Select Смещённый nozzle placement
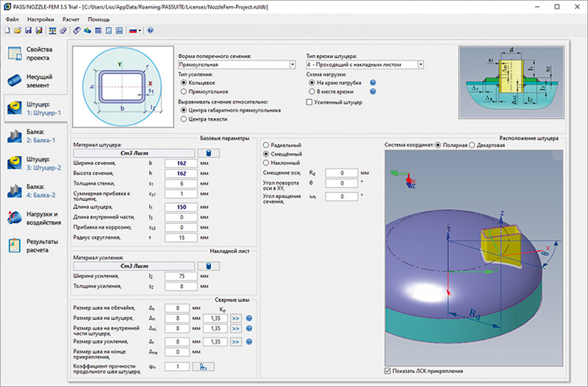Viewport: 588px width, 387px height. [x=266, y=154]
